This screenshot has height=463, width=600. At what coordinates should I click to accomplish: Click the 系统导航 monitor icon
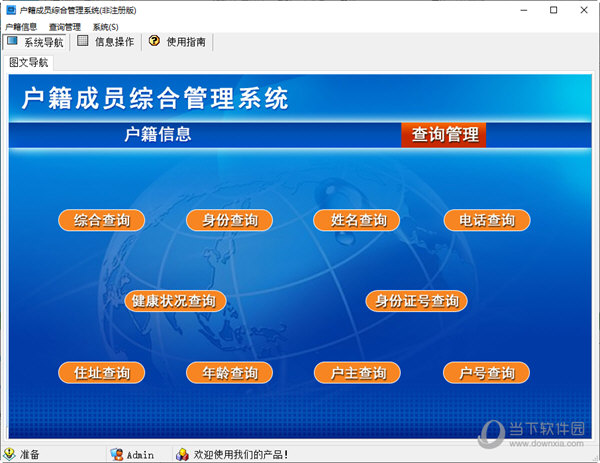tap(13, 41)
